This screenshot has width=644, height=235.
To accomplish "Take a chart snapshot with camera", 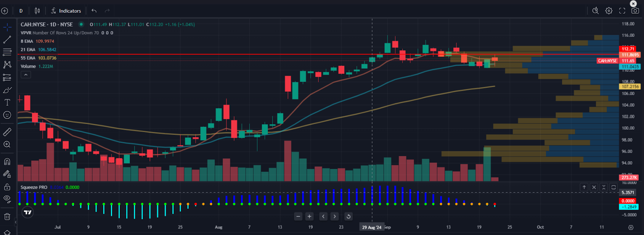I will click(635, 11).
